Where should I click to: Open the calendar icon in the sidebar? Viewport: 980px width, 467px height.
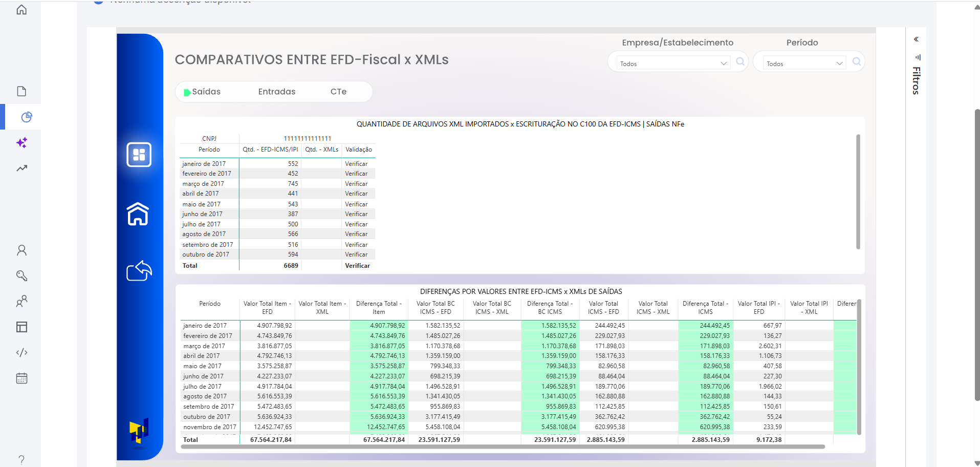coord(21,378)
